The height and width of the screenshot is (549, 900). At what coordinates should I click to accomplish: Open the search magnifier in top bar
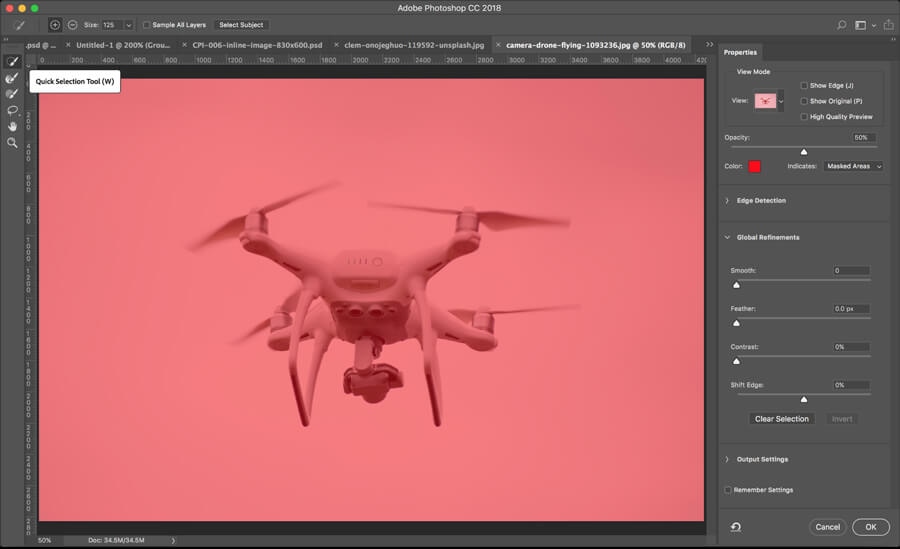(x=841, y=25)
